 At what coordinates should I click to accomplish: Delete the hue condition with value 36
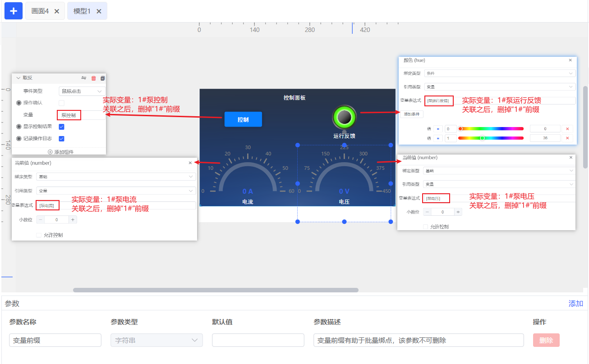[x=567, y=138]
